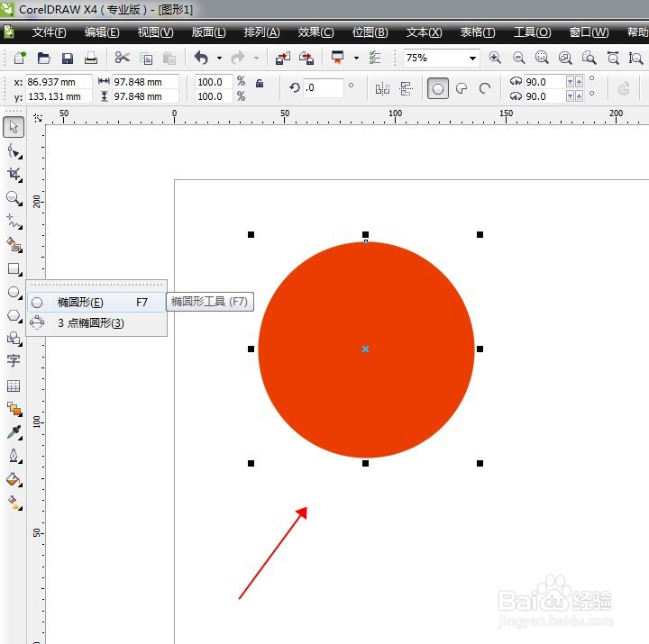Click the Application launcher icon

point(338,58)
